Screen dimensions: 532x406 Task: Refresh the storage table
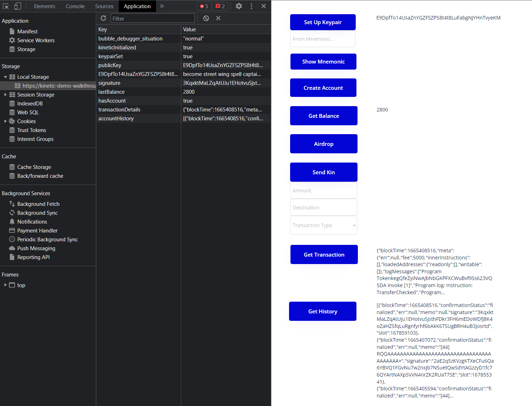point(103,18)
